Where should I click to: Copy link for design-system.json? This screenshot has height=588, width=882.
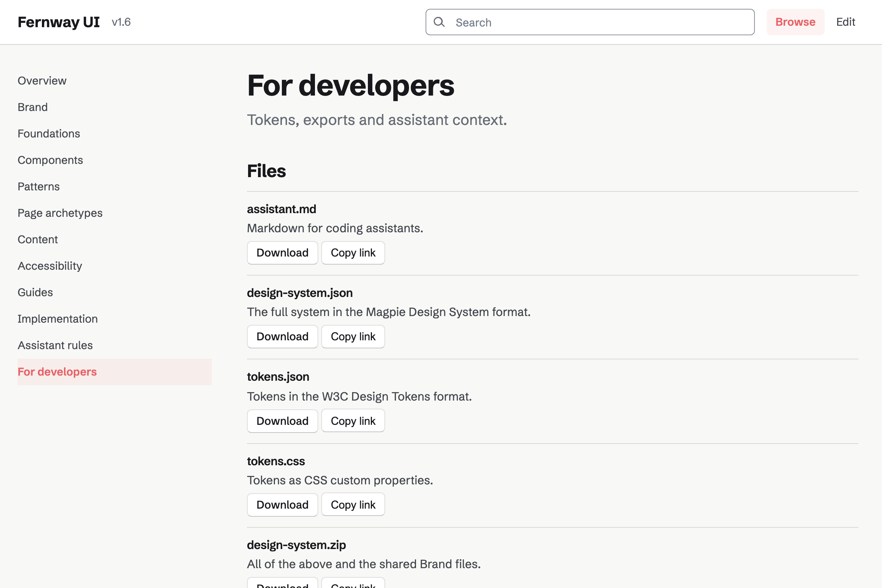coord(353,336)
